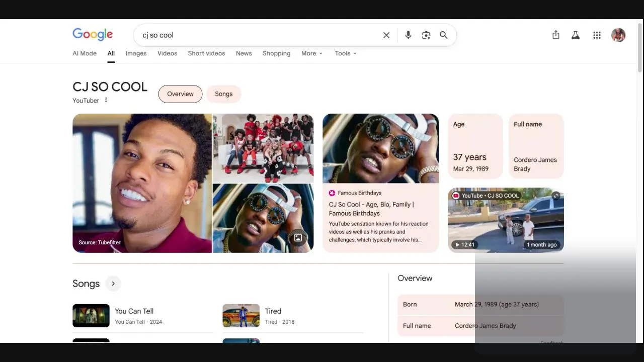Viewport: 644px width, 362px height.
Task: Click the YouTube logo on video card
Action: 456,196
